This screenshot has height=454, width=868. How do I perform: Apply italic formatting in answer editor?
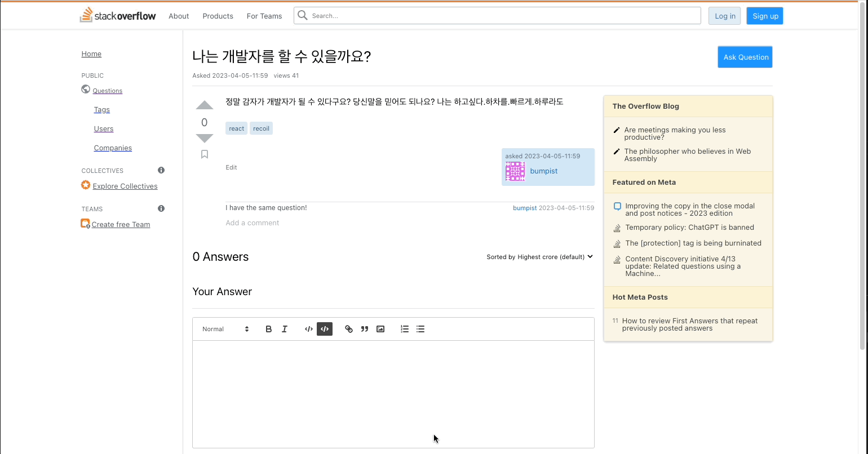285,329
